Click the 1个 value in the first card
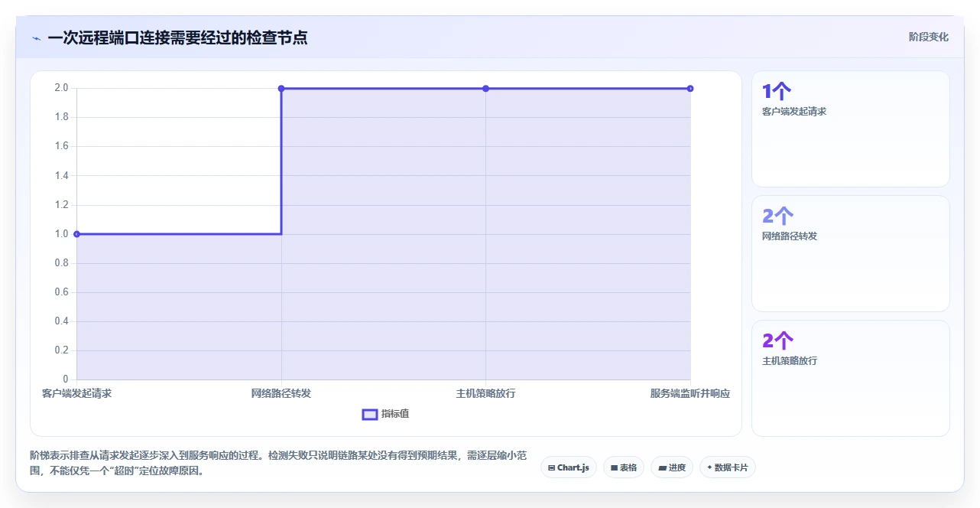 tap(776, 92)
